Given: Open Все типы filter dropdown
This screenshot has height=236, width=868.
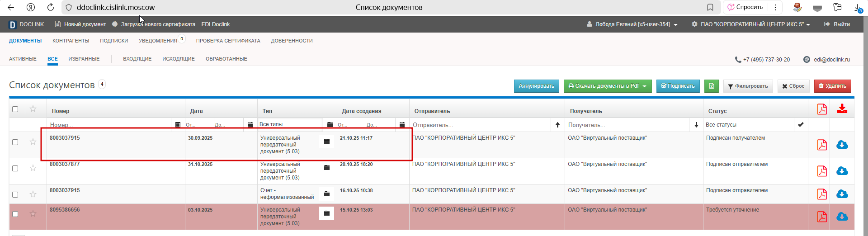Looking at the screenshot, I should click(290, 124).
